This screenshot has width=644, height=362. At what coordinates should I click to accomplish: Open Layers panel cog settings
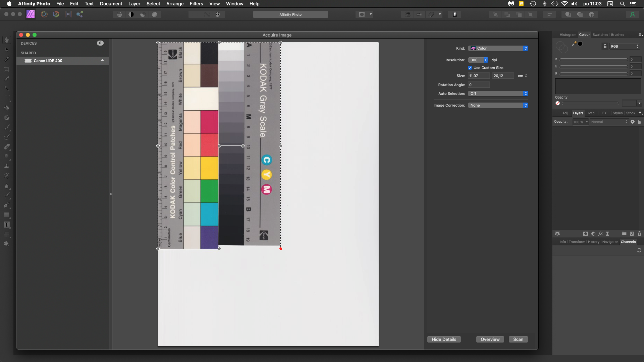point(633,122)
